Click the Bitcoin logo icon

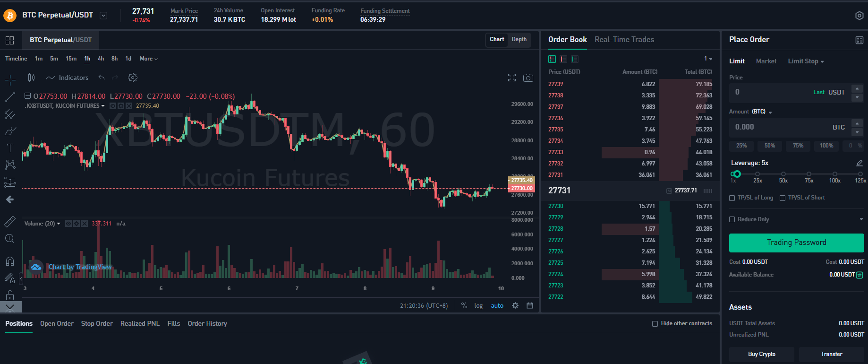click(10, 16)
